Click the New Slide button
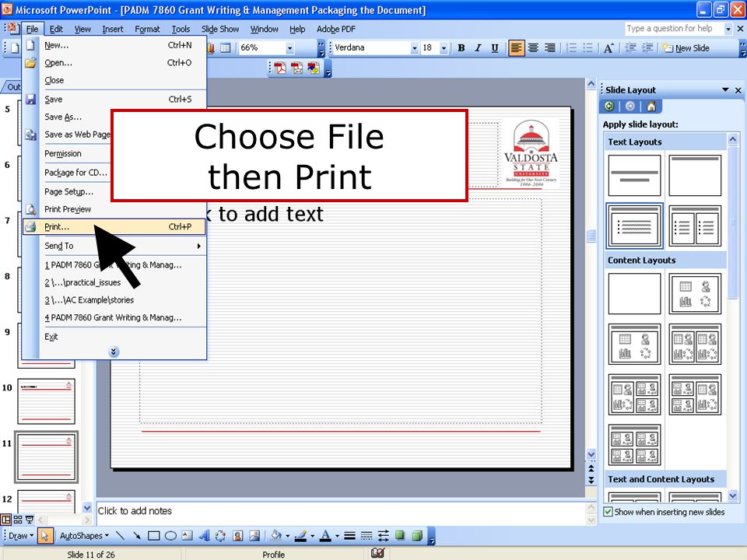This screenshot has height=560, width=747. pos(686,48)
